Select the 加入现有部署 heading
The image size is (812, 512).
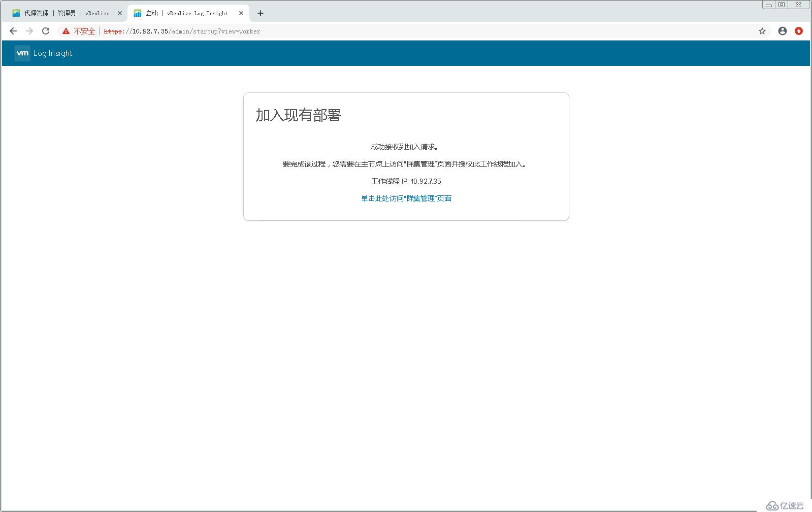(298, 115)
